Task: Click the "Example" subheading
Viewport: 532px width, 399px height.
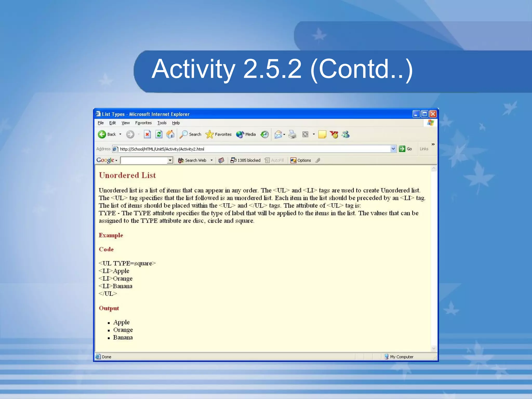Action: (x=111, y=235)
